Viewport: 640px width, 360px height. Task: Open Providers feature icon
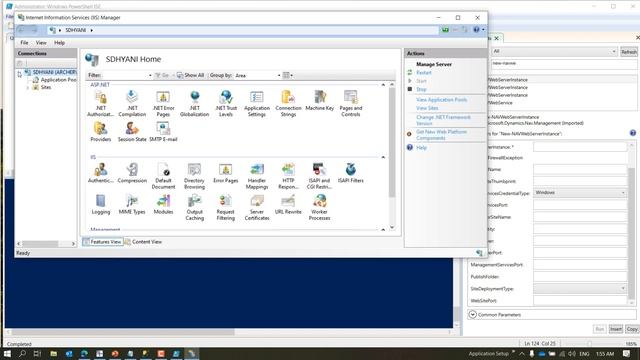pyautogui.click(x=100, y=132)
